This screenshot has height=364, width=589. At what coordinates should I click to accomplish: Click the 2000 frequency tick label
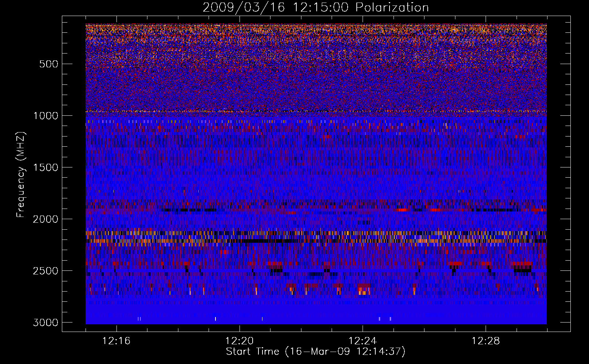tap(46, 219)
